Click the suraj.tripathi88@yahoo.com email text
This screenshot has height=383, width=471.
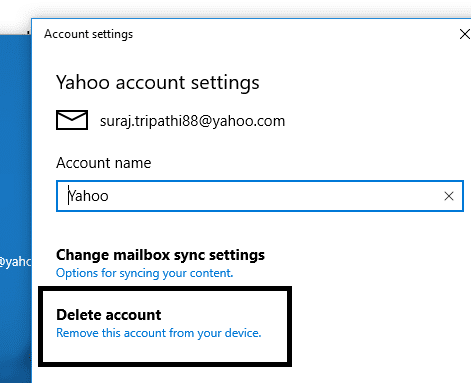pyautogui.click(x=192, y=121)
